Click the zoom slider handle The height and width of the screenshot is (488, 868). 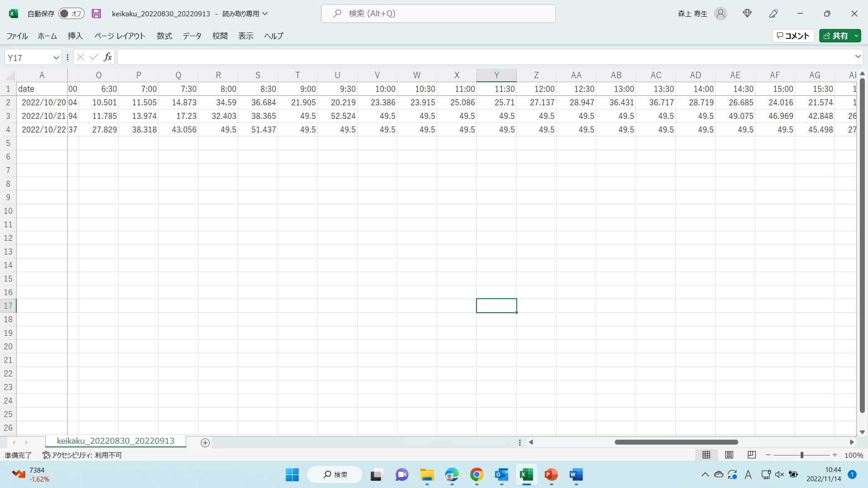coord(802,455)
